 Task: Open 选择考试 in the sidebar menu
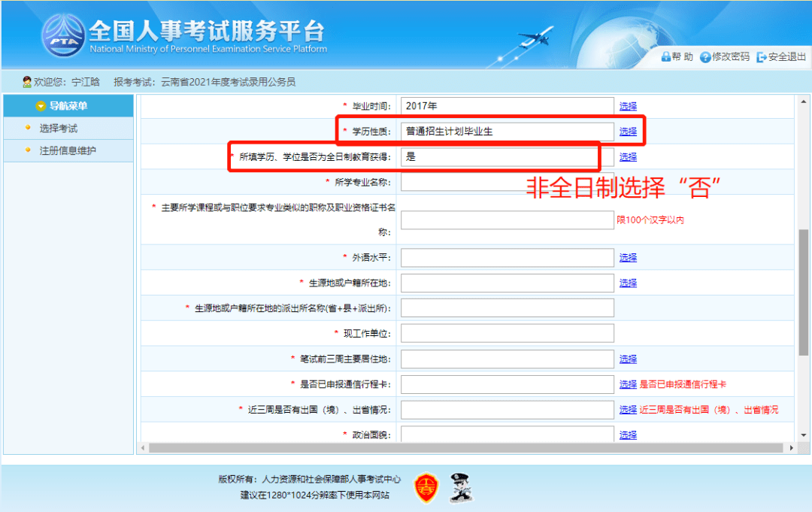point(59,129)
